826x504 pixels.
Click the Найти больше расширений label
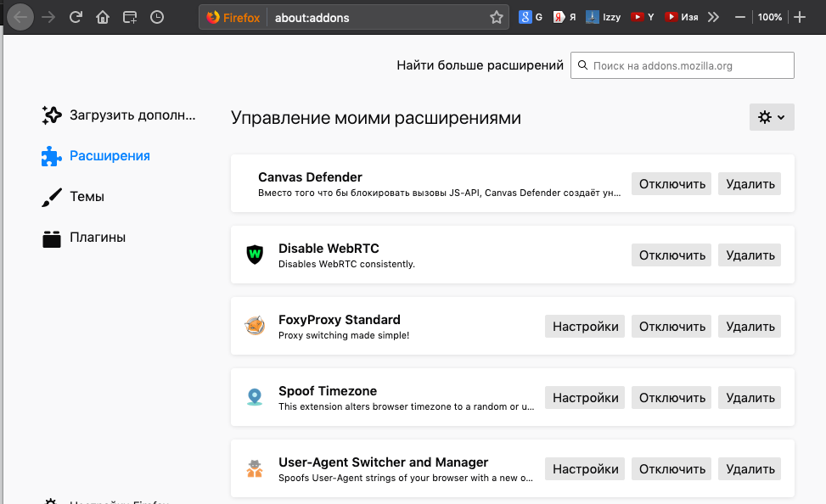480,65
